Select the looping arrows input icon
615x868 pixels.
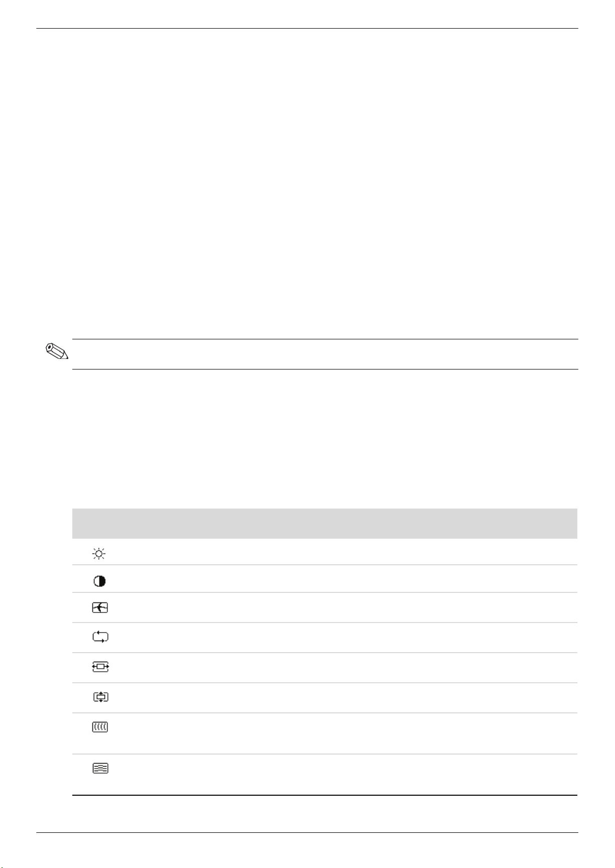point(100,637)
